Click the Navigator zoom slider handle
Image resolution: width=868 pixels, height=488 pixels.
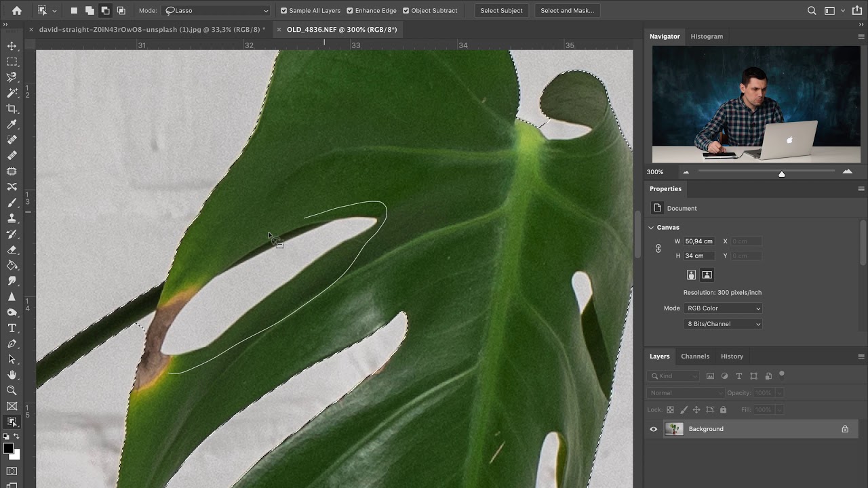782,174
